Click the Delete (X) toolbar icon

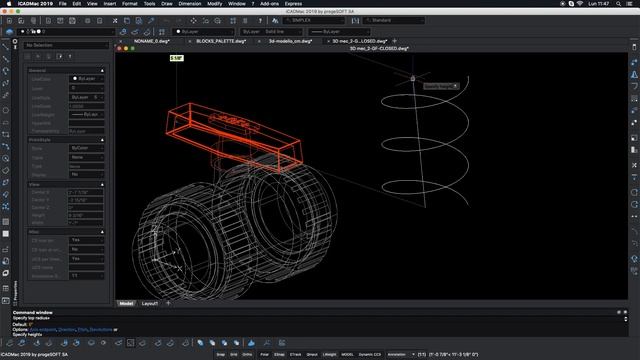(115, 20)
